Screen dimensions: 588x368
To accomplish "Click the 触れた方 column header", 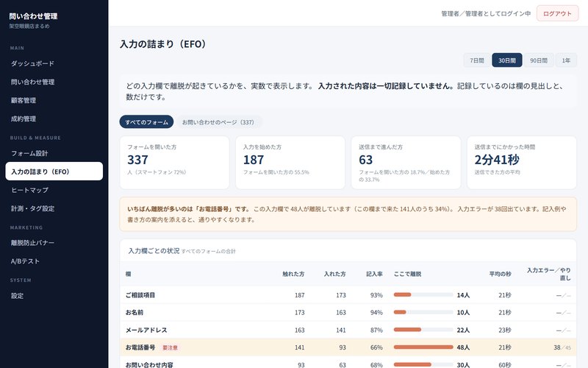I will (x=293, y=274).
